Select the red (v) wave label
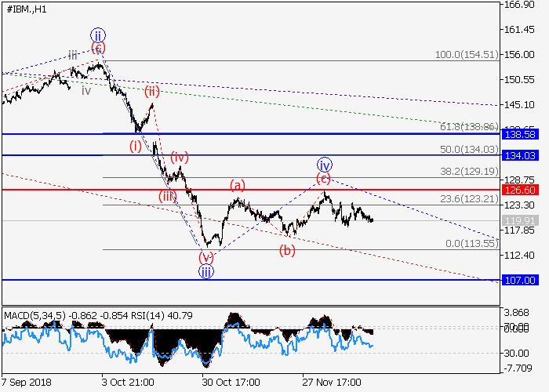Image resolution: width=549 pixels, height=392 pixels. pyautogui.click(x=205, y=257)
